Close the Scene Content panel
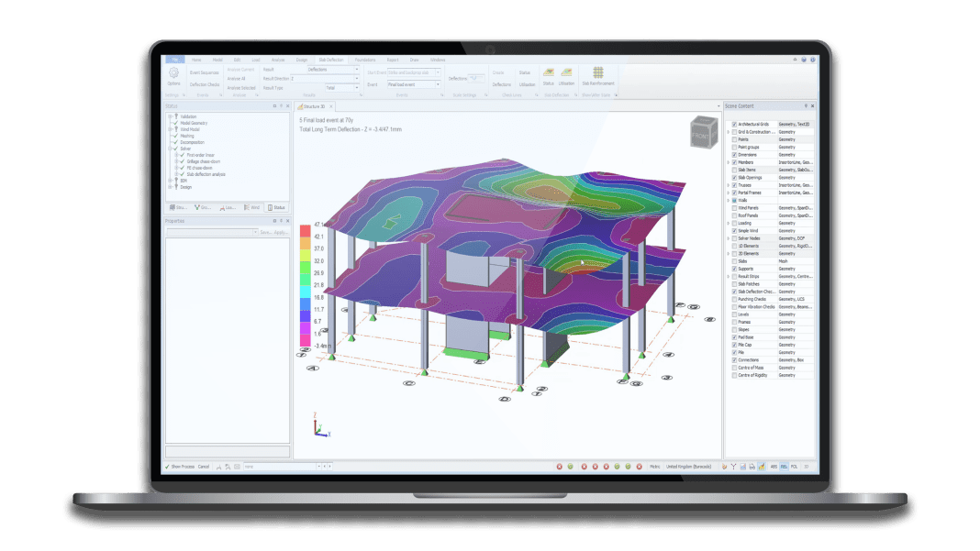 (x=811, y=106)
